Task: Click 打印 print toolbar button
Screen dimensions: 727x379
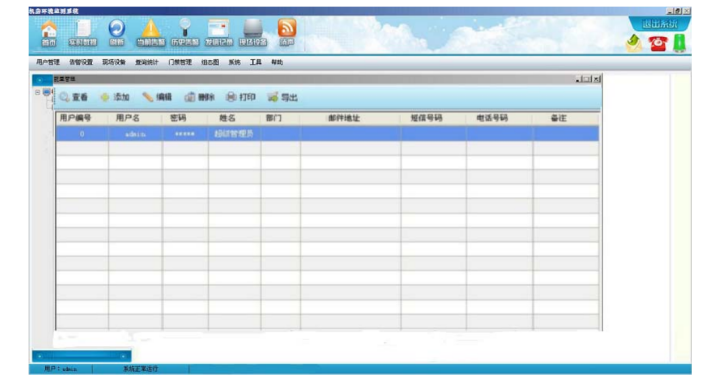Action: 241,97
